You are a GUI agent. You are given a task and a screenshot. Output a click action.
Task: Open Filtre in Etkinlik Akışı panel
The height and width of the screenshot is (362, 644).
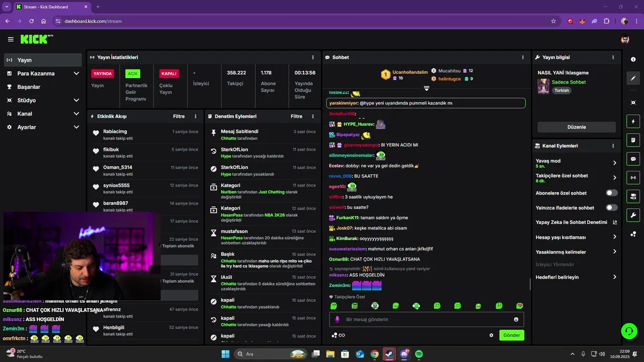(x=179, y=116)
